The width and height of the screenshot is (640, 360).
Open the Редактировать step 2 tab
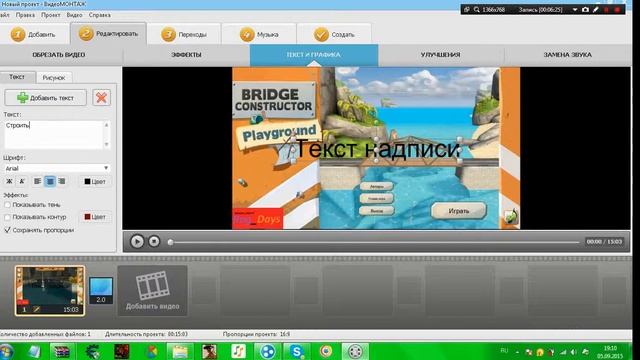click(108, 33)
